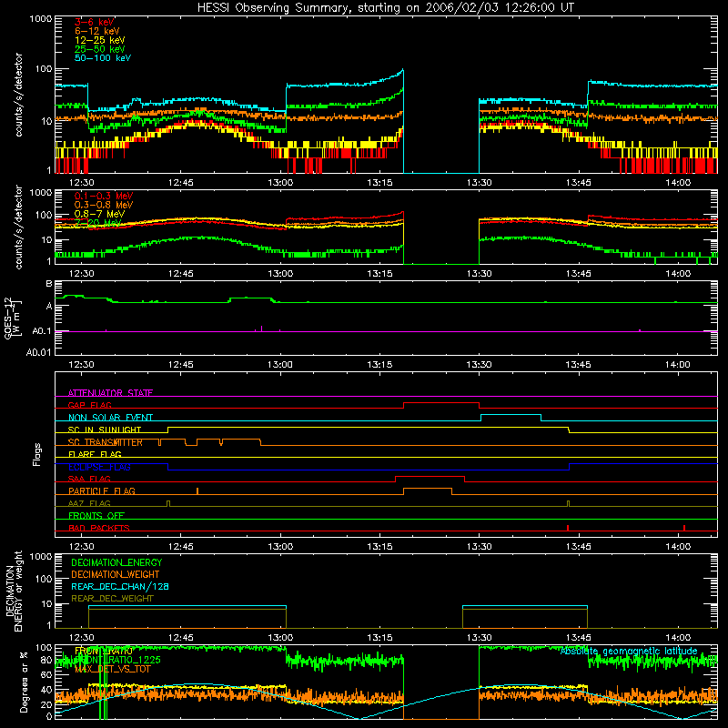Click the PARTICLE_FLAG label
The image size is (728, 728).
point(102,490)
